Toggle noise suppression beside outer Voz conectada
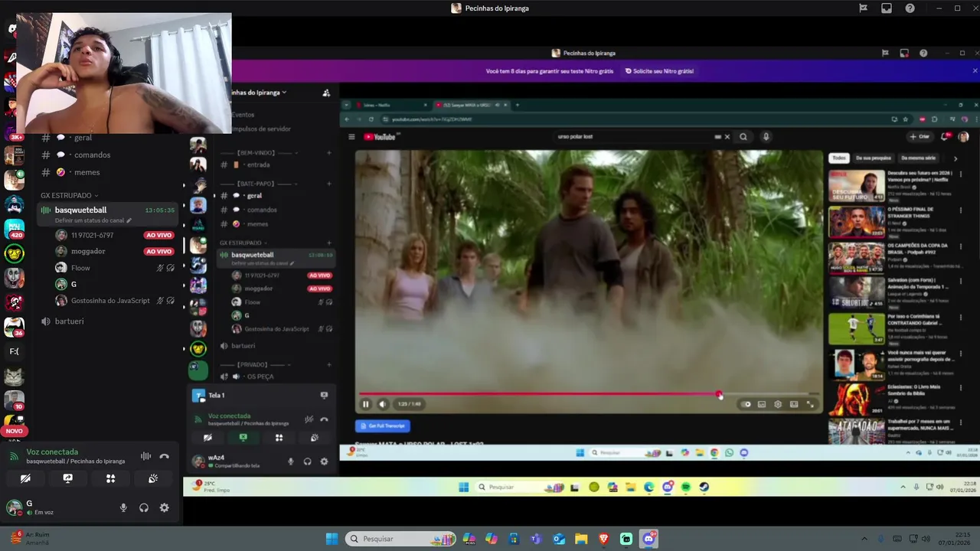980x551 pixels. (145, 456)
